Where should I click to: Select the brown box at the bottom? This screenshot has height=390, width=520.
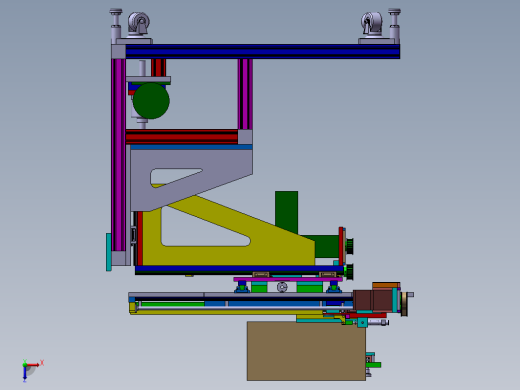(x=306, y=351)
